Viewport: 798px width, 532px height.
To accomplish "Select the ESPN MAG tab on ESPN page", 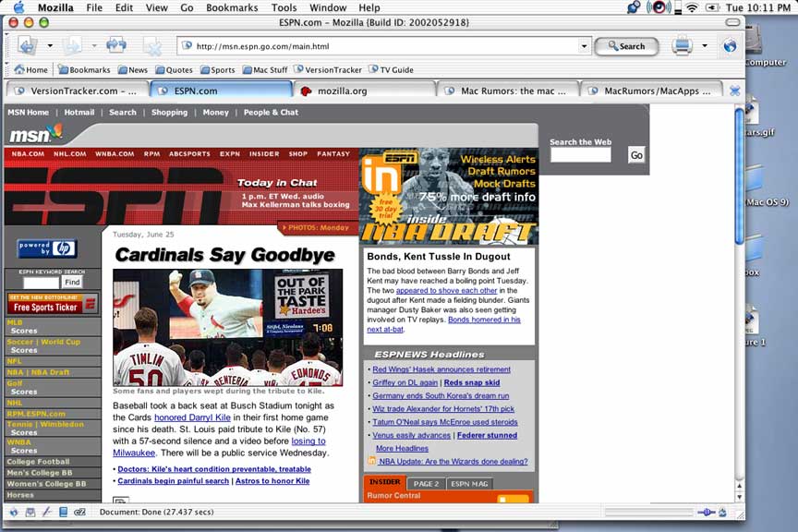I will coord(469,484).
